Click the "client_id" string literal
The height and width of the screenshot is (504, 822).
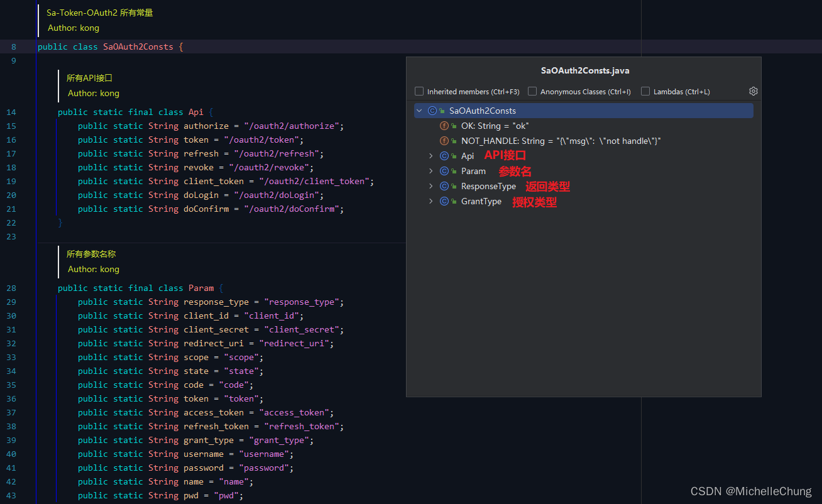271,315
